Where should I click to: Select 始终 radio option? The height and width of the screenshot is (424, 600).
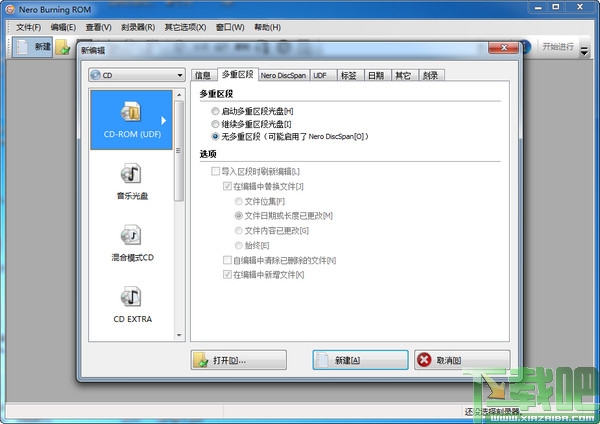point(239,245)
